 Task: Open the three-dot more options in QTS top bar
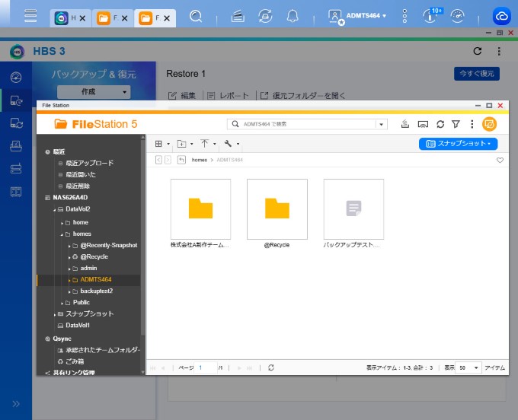coord(404,16)
